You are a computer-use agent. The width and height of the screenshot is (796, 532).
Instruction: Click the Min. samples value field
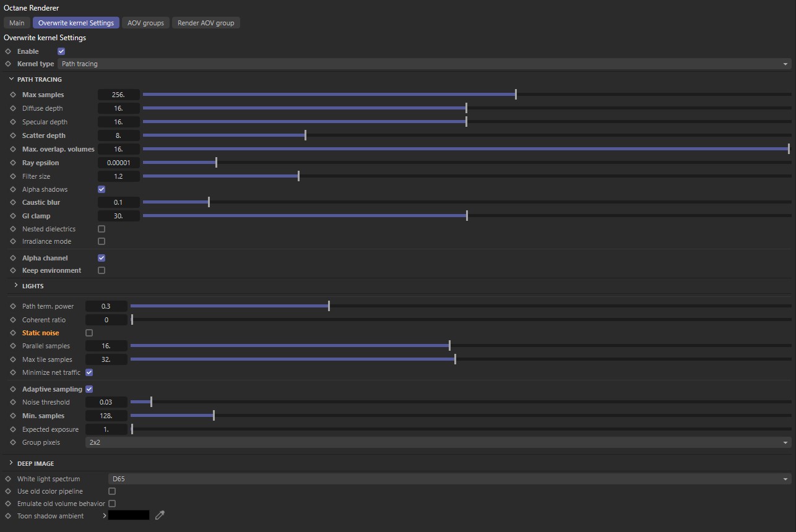(106, 416)
